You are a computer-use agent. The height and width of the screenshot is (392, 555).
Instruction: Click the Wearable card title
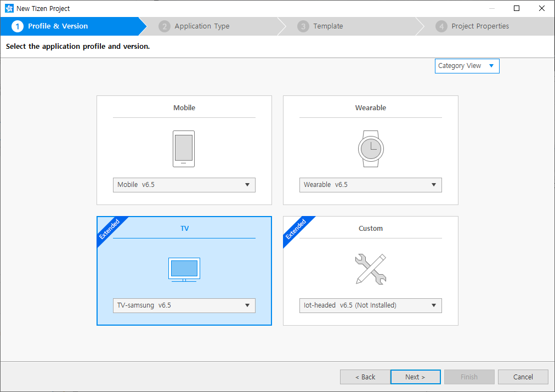(x=371, y=108)
